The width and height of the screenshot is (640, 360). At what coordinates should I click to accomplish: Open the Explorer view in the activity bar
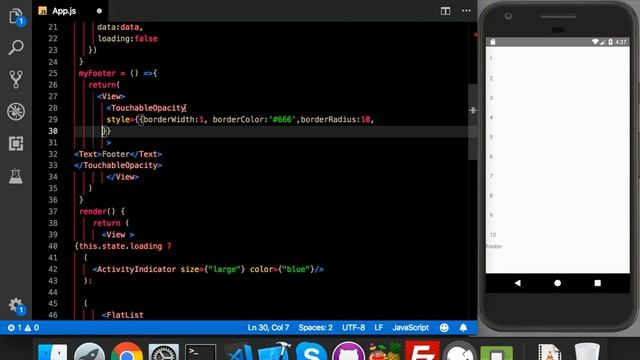click(16, 17)
